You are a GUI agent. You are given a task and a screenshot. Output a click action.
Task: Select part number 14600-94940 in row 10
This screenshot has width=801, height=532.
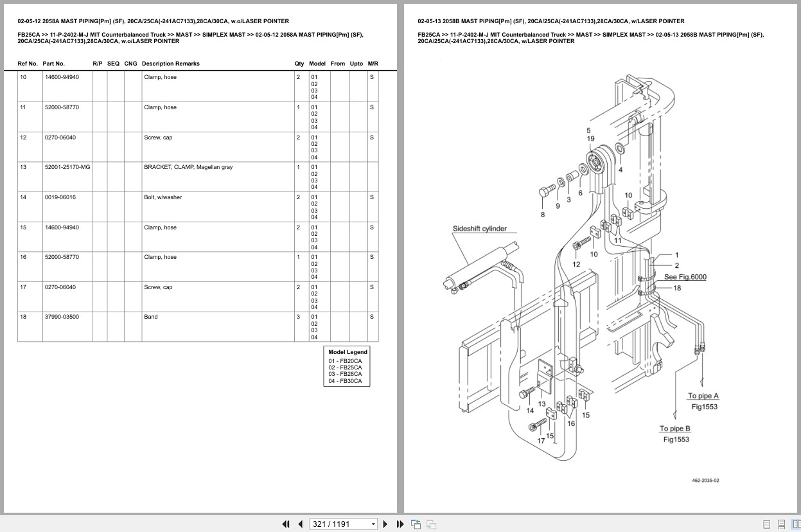coord(62,77)
